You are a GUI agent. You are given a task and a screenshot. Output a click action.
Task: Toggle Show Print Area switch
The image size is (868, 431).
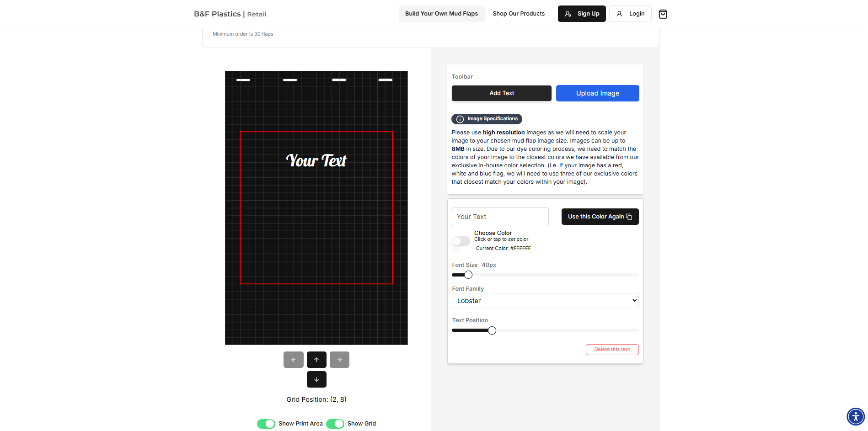tap(266, 424)
